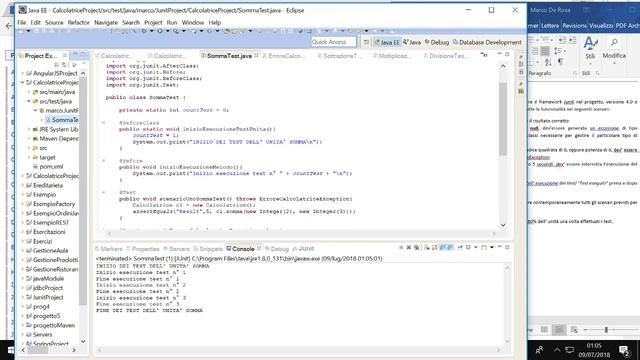Toggle paragraph marks in Word ribbon

(561, 62)
